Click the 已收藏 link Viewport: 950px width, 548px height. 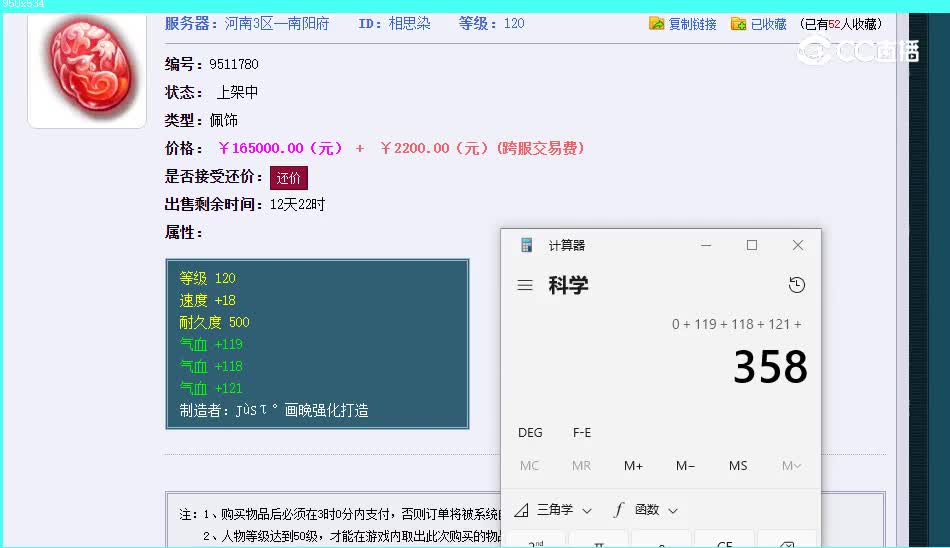pyautogui.click(x=768, y=24)
